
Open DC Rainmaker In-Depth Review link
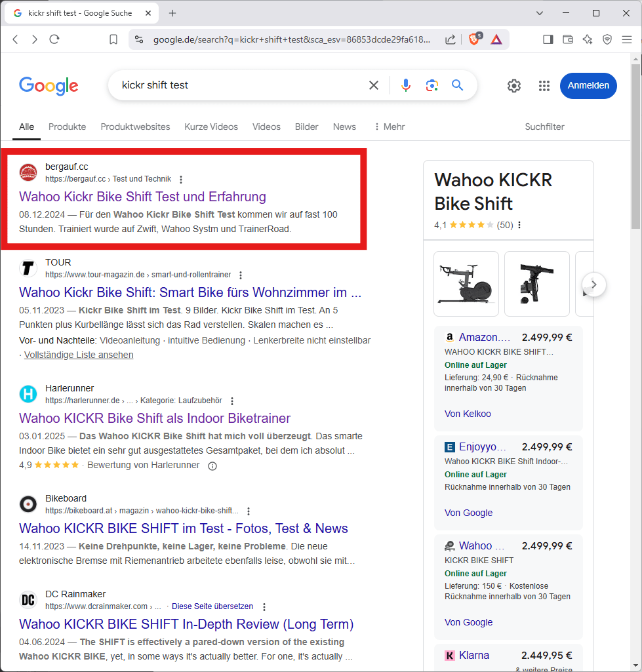pyautogui.click(x=186, y=624)
